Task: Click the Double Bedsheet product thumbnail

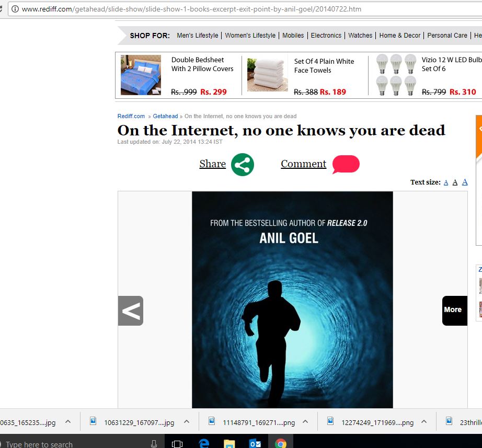Action: pos(141,75)
